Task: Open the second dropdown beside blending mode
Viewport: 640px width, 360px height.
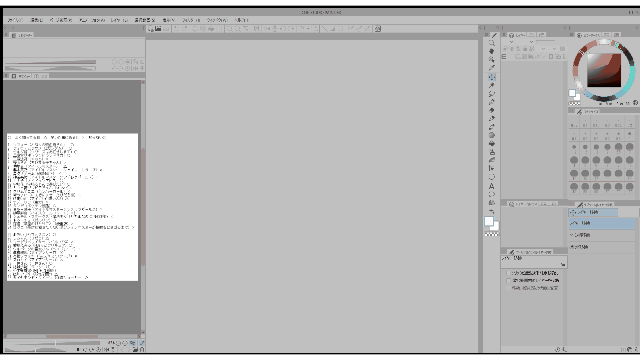Action: (x=531, y=42)
